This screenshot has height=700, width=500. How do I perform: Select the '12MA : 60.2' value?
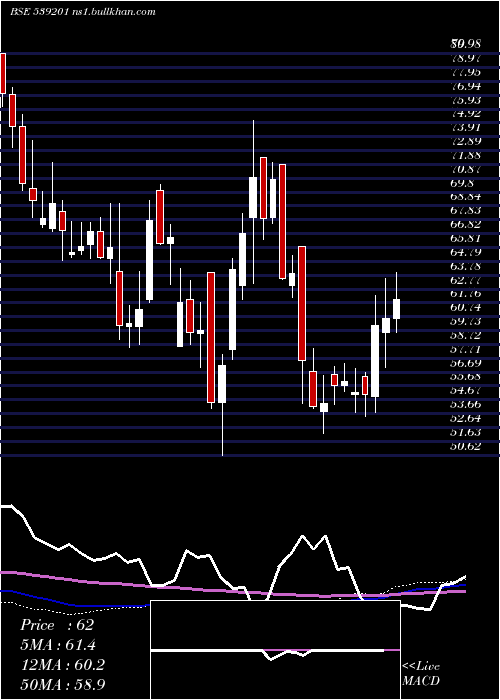62,665
